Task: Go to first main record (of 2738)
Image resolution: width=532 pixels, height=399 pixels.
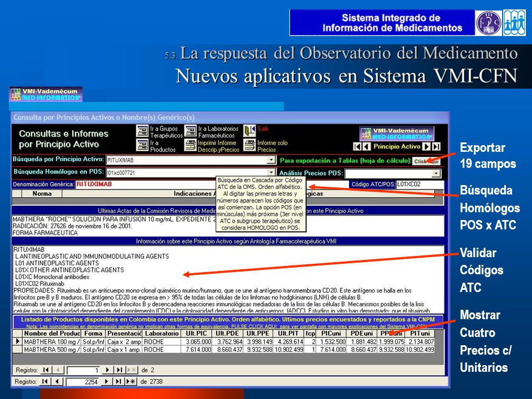Action: [45, 381]
